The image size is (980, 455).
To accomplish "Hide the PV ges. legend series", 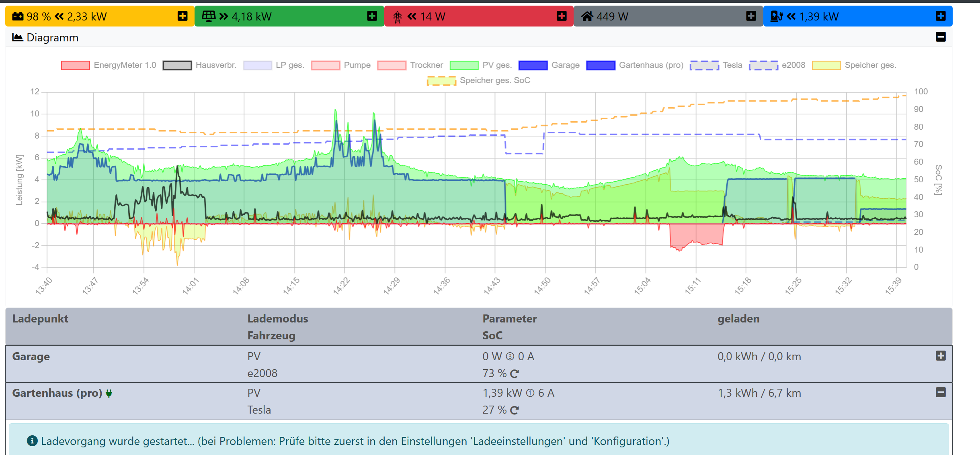I will pos(496,65).
